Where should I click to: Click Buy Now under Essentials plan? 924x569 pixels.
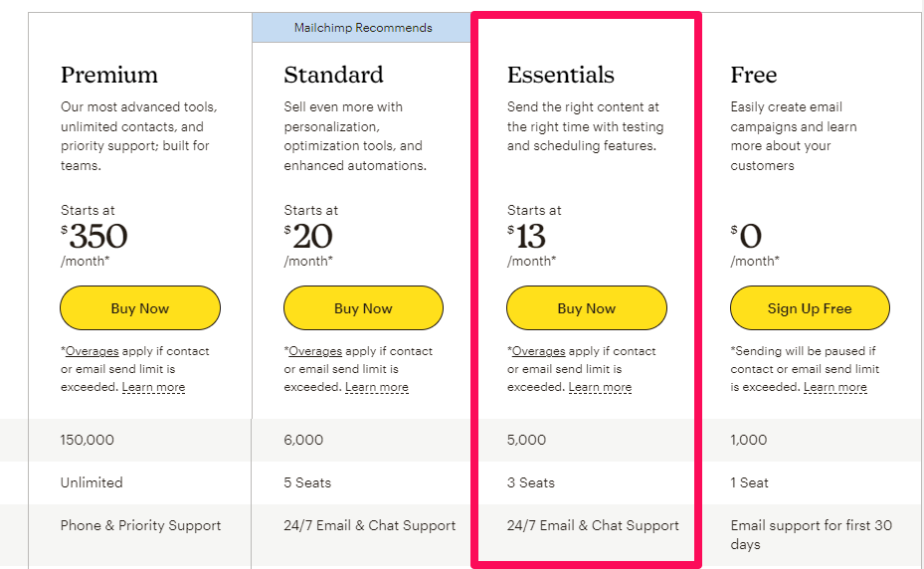587,307
